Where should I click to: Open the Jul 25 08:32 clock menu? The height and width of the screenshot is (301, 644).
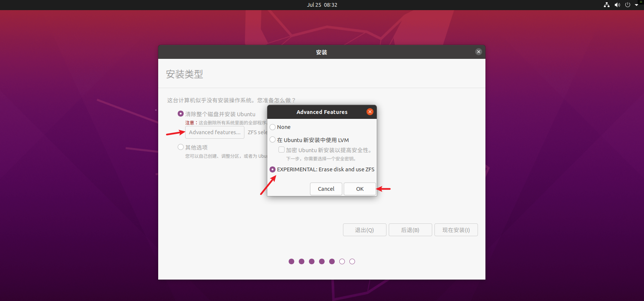point(322,5)
